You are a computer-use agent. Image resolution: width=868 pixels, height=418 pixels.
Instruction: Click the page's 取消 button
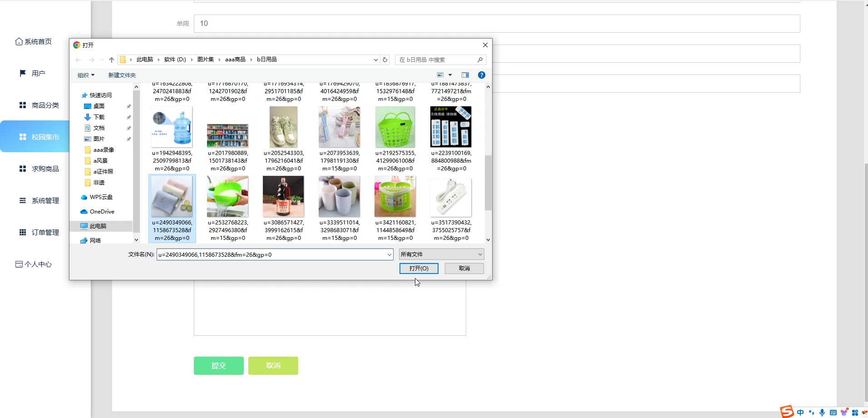point(273,366)
